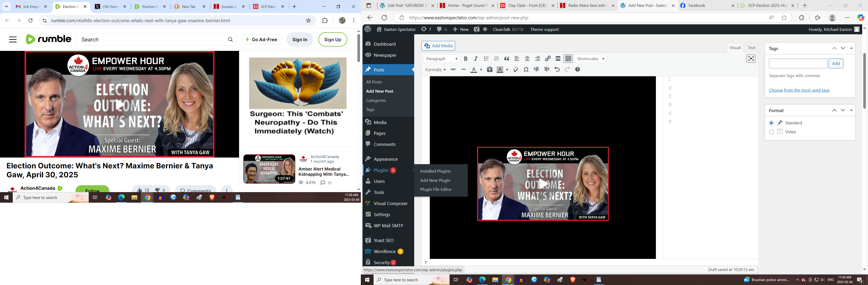
Task: Select the Video post format
Action: 771,132
